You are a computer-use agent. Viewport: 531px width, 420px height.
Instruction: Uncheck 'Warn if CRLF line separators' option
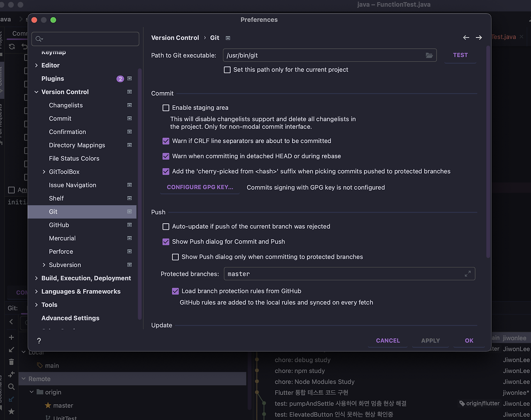166,141
